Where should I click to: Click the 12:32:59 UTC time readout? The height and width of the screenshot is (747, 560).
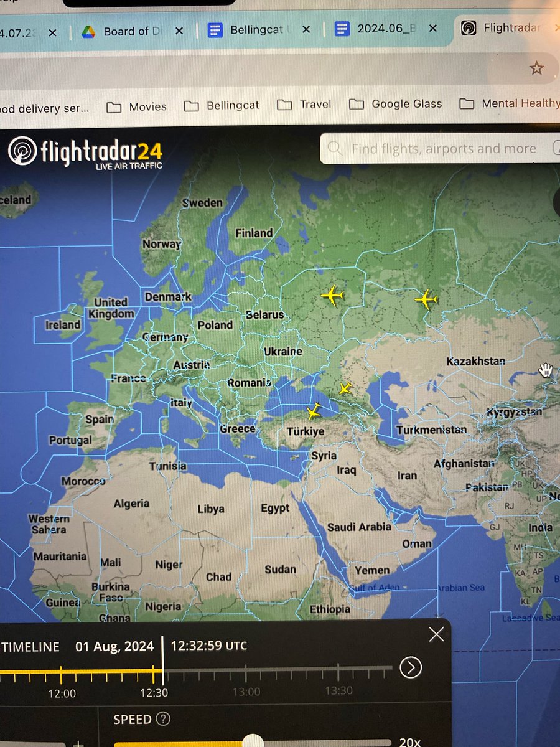pyautogui.click(x=209, y=645)
